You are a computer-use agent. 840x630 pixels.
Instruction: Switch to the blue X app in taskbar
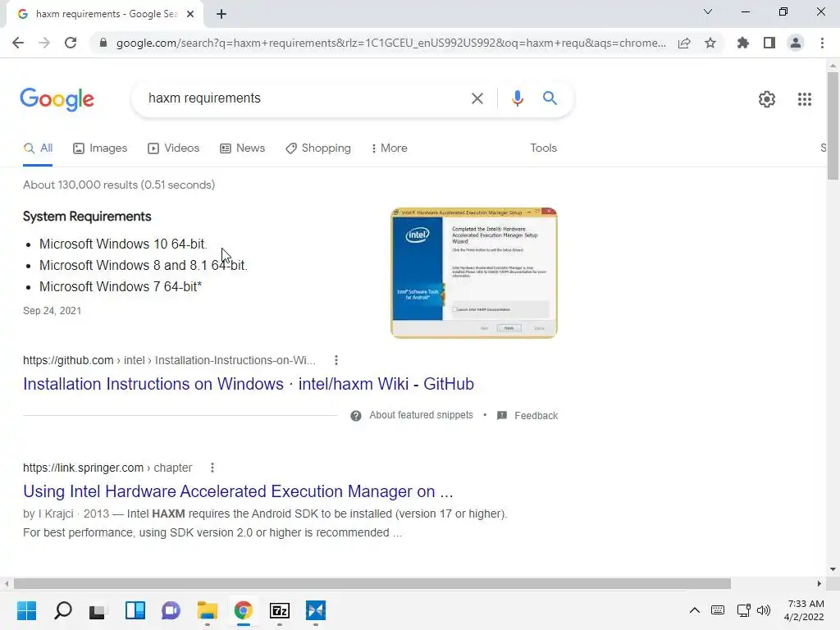click(316, 610)
